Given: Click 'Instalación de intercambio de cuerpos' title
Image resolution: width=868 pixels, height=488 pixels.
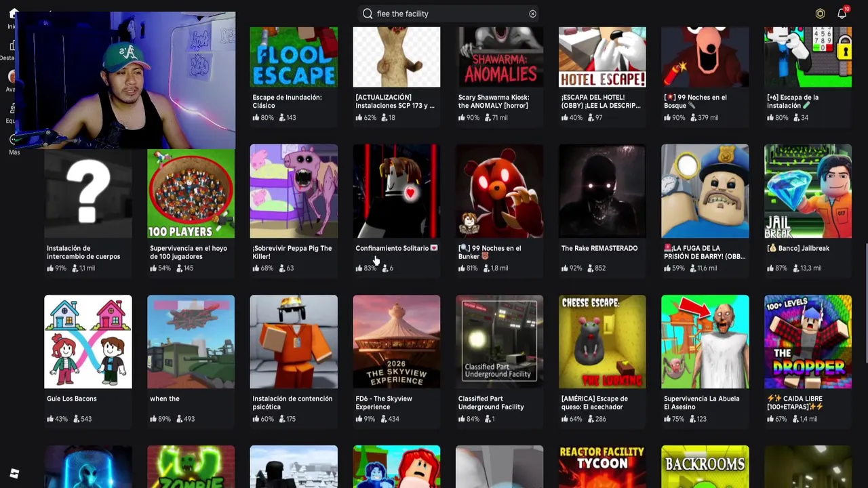Looking at the screenshot, I should (83, 252).
